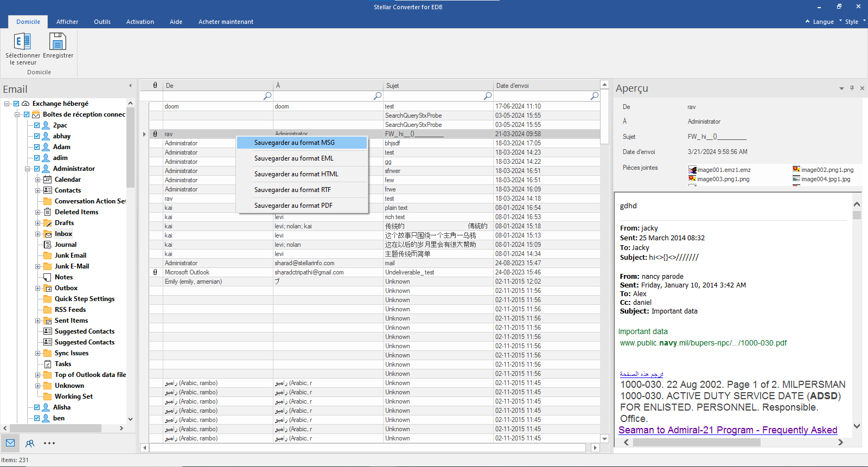
Task: Select the Calendar folder icon
Action: [48, 180]
